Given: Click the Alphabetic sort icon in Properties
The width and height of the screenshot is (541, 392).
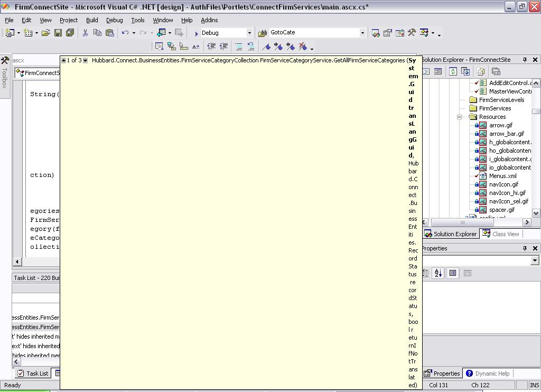Looking at the screenshot, I should pos(438,273).
